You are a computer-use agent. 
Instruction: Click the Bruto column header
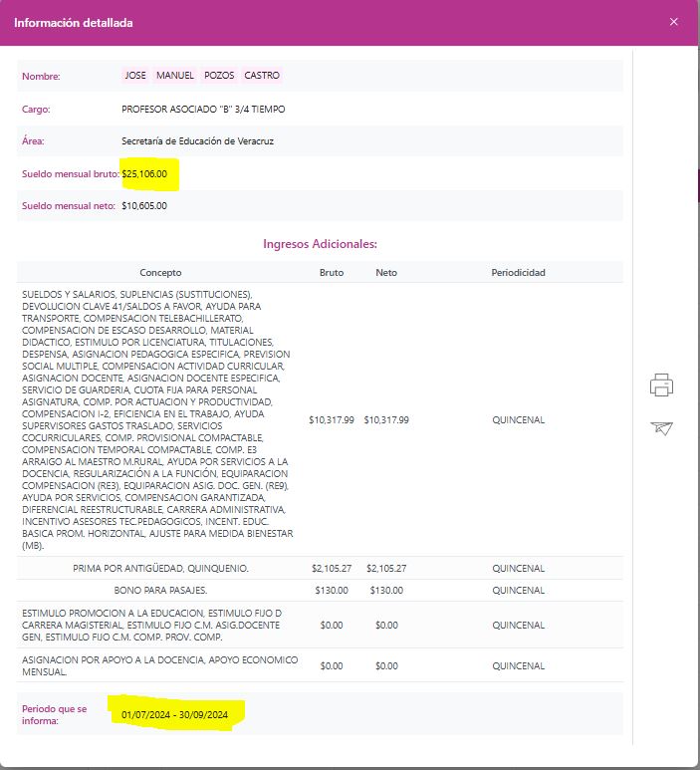tap(331, 272)
